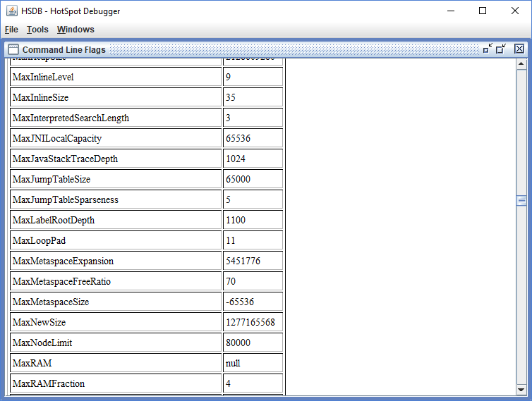
Task: Click the scrollbar down arrow
Action: 521,390
